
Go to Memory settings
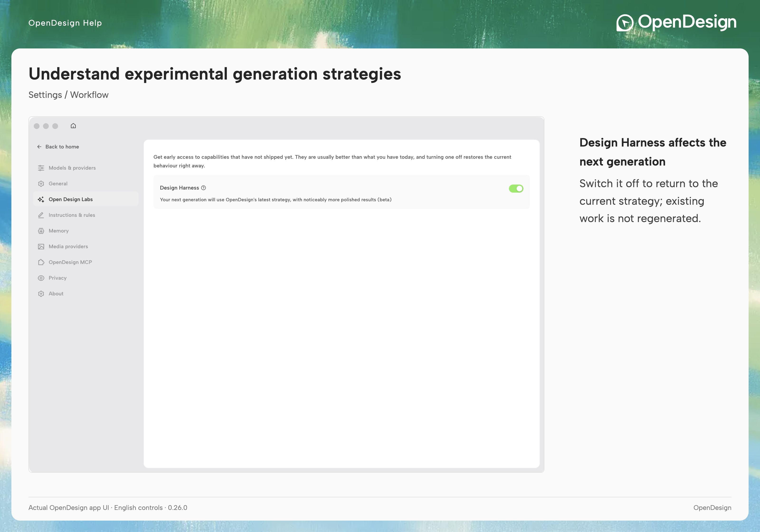pos(86,231)
